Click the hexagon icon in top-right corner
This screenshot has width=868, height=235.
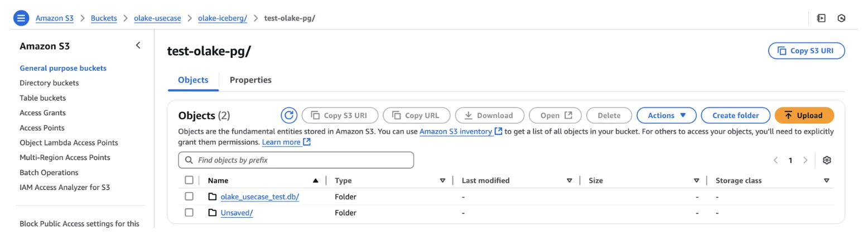[841, 18]
